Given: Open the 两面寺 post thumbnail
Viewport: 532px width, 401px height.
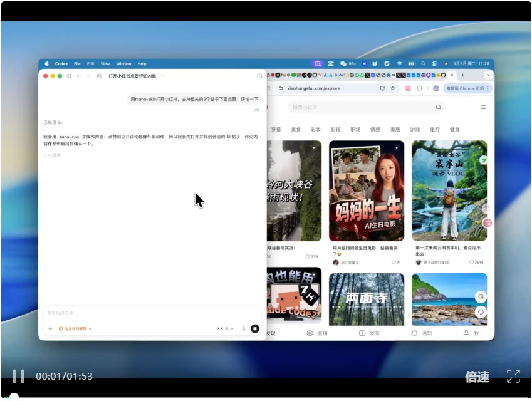Looking at the screenshot, I should point(367,299).
